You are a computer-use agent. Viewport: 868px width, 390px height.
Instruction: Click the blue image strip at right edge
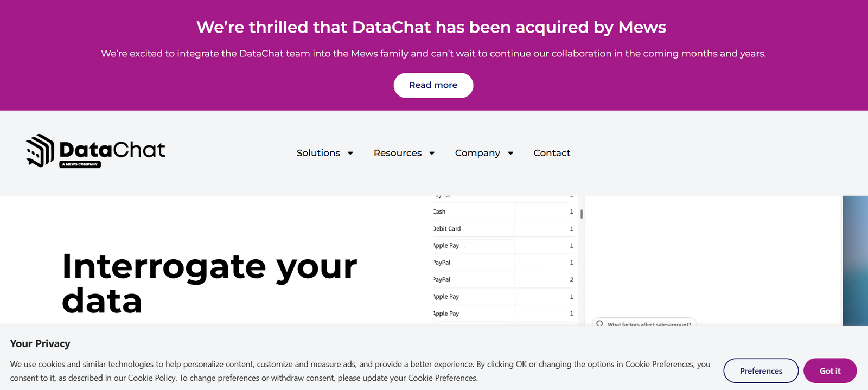coord(855,260)
